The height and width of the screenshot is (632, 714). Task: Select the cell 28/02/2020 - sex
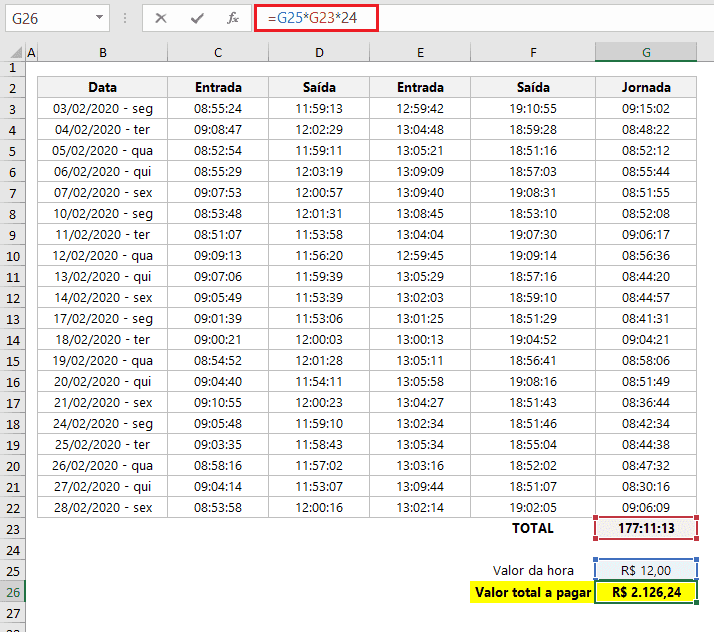coord(103,507)
